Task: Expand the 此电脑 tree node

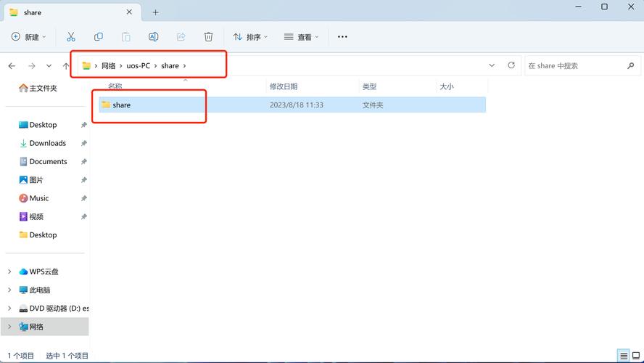Action: coord(9,290)
